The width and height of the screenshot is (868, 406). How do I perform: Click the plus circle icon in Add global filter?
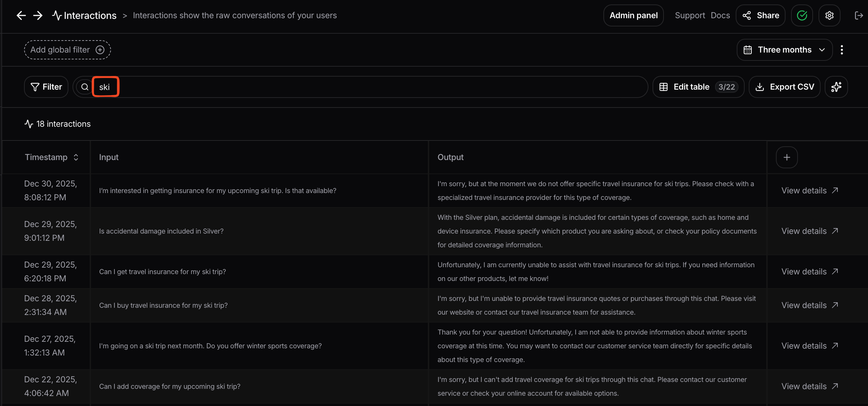(100, 50)
